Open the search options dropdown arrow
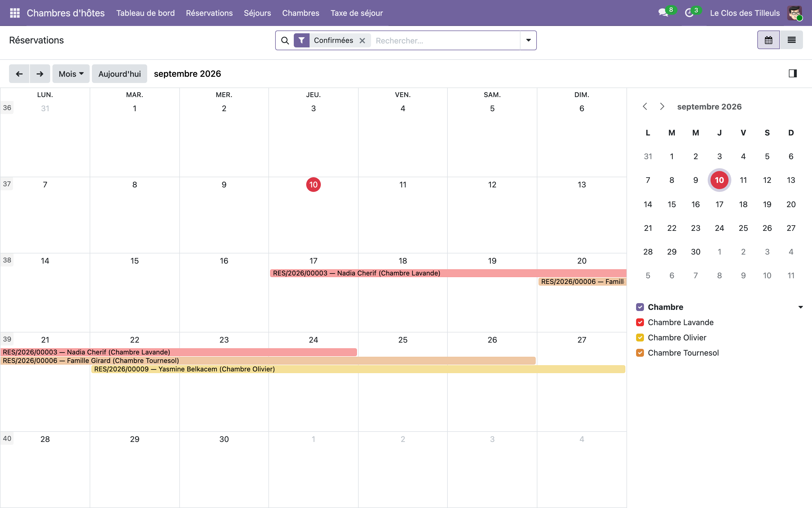812x508 pixels. click(528, 40)
